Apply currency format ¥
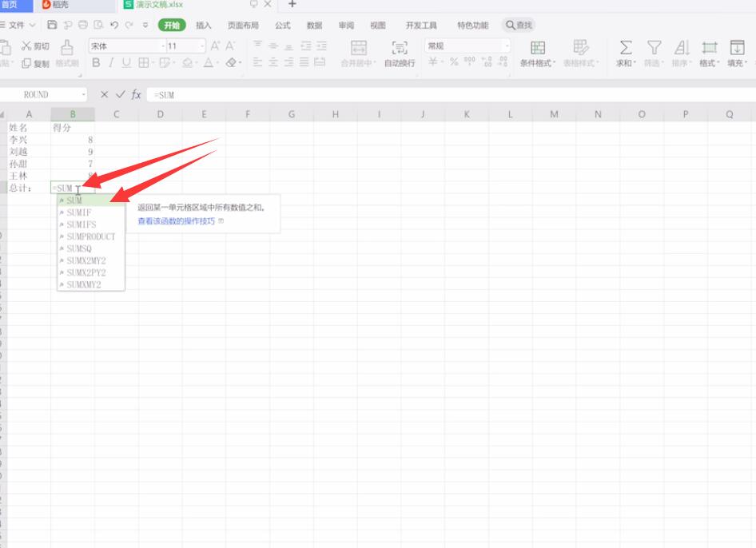756x548 pixels. 433,62
